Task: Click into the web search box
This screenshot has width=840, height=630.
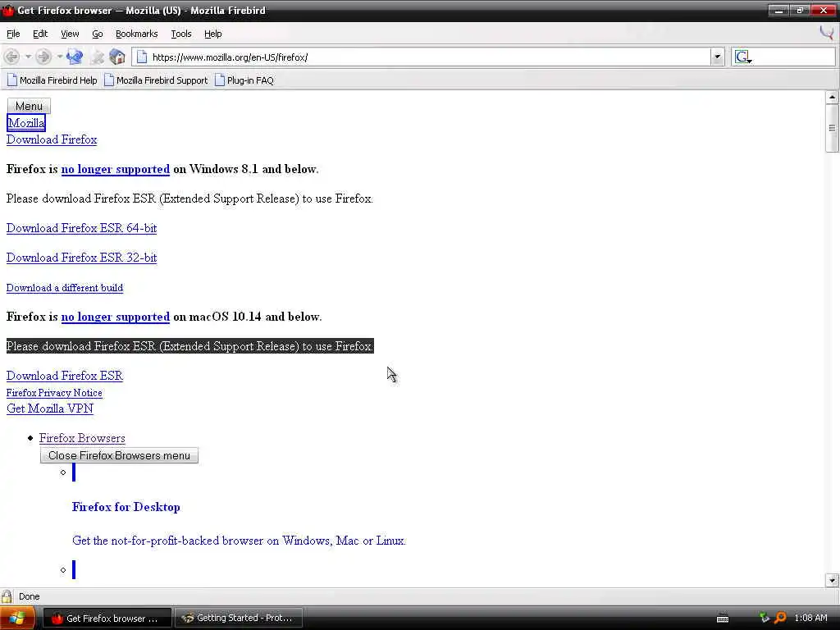Action: coord(793,57)
